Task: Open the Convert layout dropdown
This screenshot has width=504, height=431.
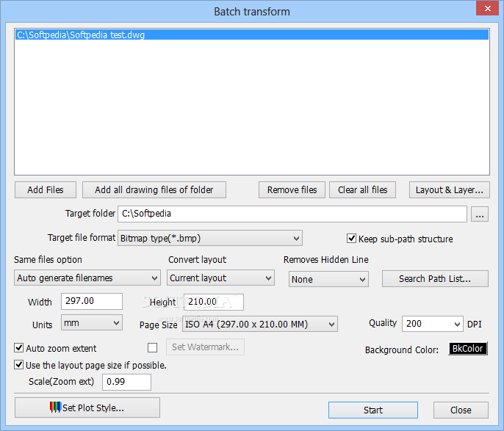Action: tap(220, 278)
